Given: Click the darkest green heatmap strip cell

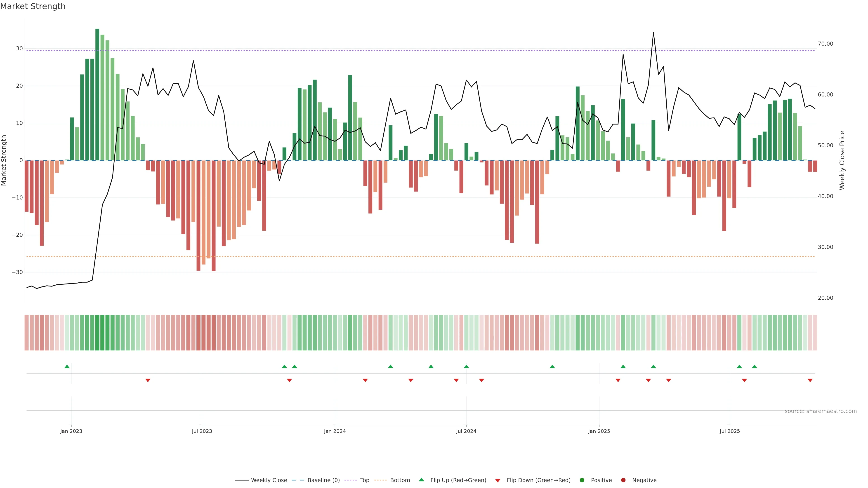Looking at the screenshot, I should 97,332.
